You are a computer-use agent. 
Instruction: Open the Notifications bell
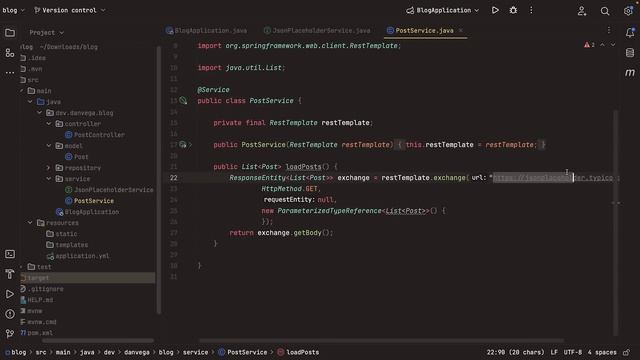pyautogui.click(x=630, y=33)
